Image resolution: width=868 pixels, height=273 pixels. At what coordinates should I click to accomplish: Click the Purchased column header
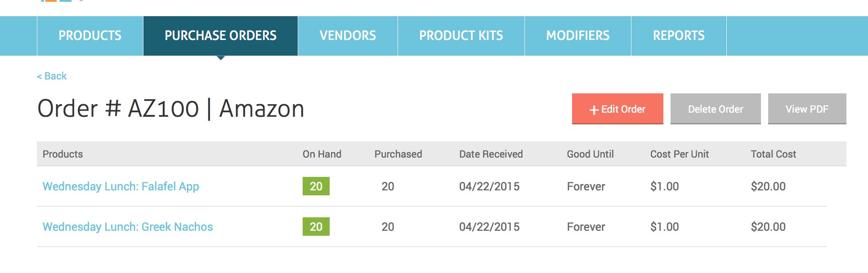pos(398,154)
